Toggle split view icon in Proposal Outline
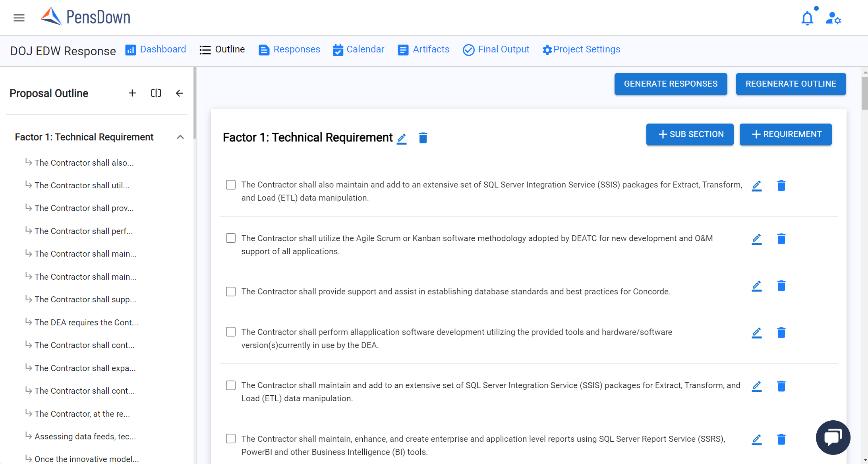This screenshot has height=464, width=868. coord(156,93)
